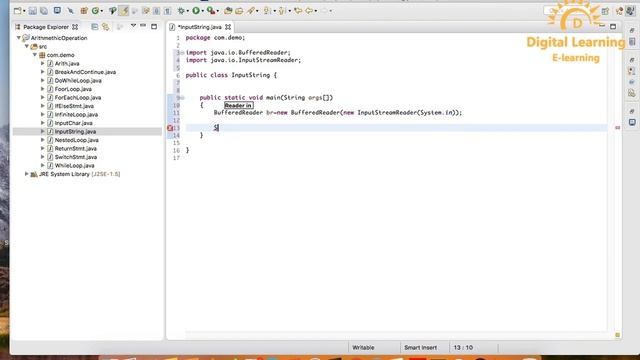This screenshot has height=360, width=640.
Task: Click the overview ruler error mark
Action: pyautogui.click(x=617, y=128)
